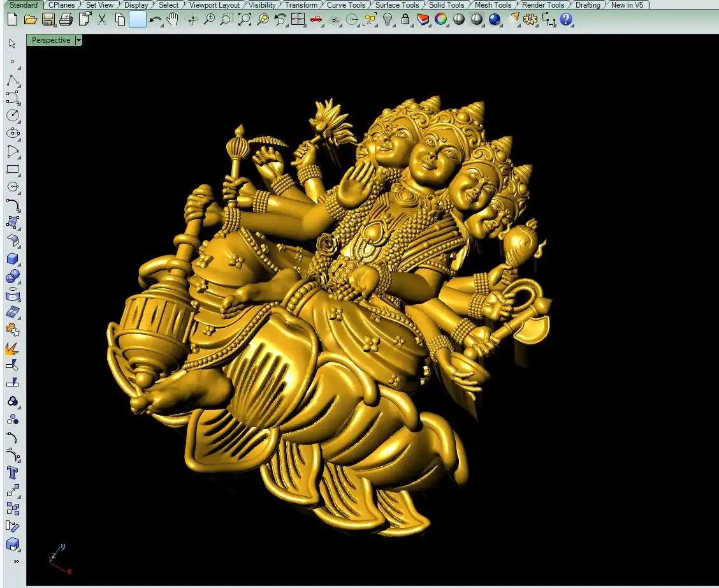
Task: Toggle the four-viewport layout icon
Action: coord(298,19)
